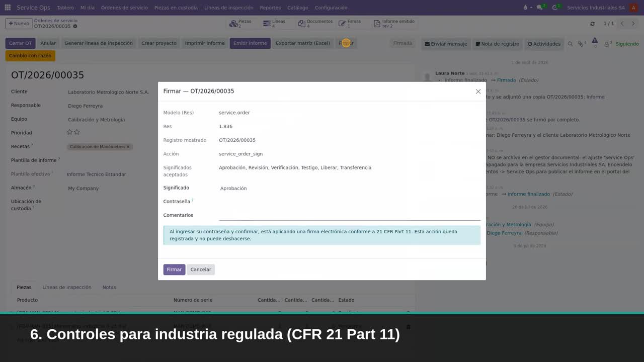Open Actividades in chatter

544,44
